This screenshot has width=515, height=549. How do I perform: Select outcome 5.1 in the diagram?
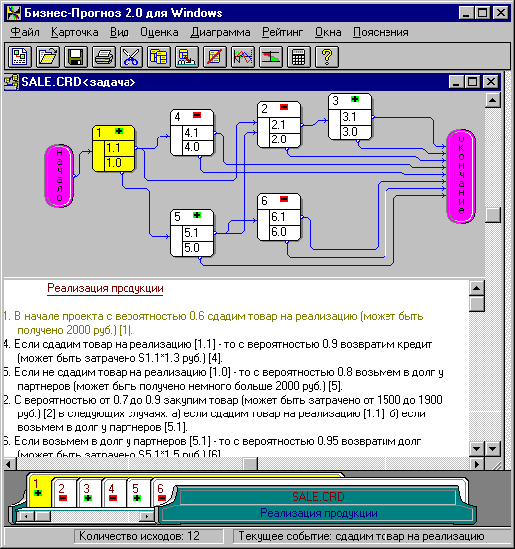tap(198, 233)
